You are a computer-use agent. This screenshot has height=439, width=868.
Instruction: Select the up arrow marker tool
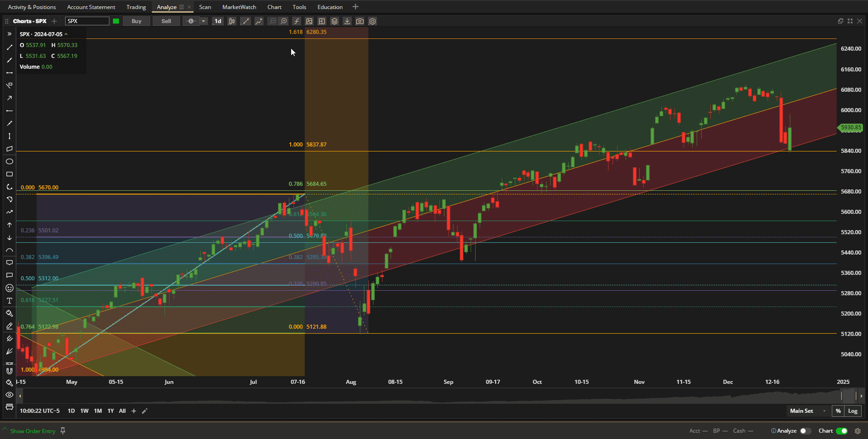click(9, 225)
